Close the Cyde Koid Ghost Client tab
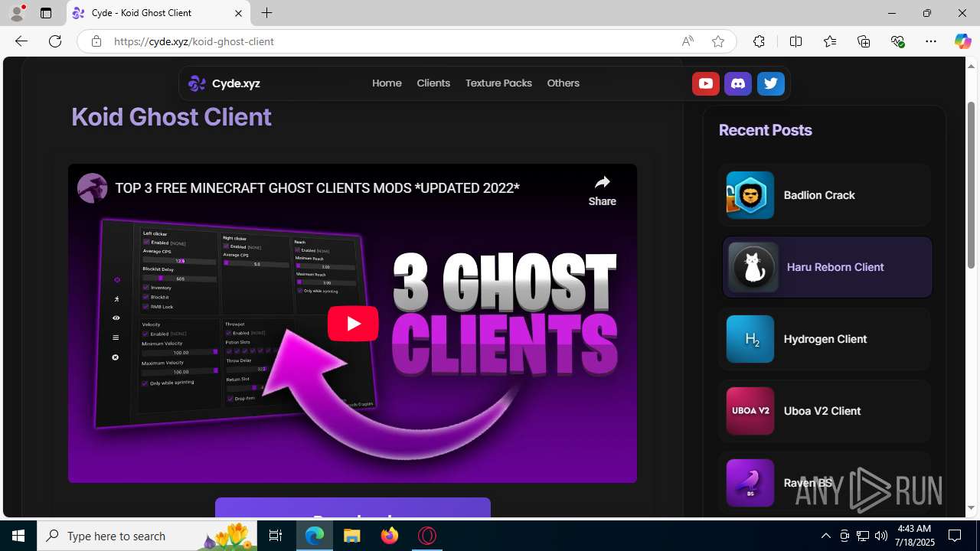 coord(238,13)
